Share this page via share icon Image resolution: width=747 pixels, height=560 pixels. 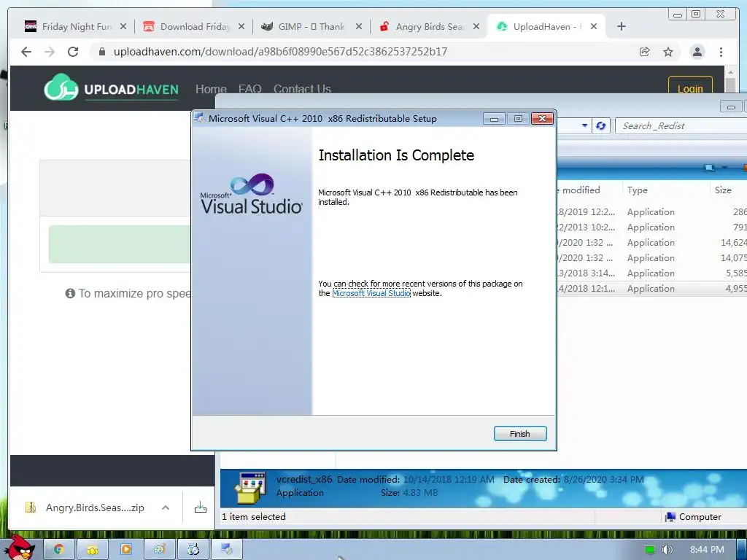tap(645, 52)
